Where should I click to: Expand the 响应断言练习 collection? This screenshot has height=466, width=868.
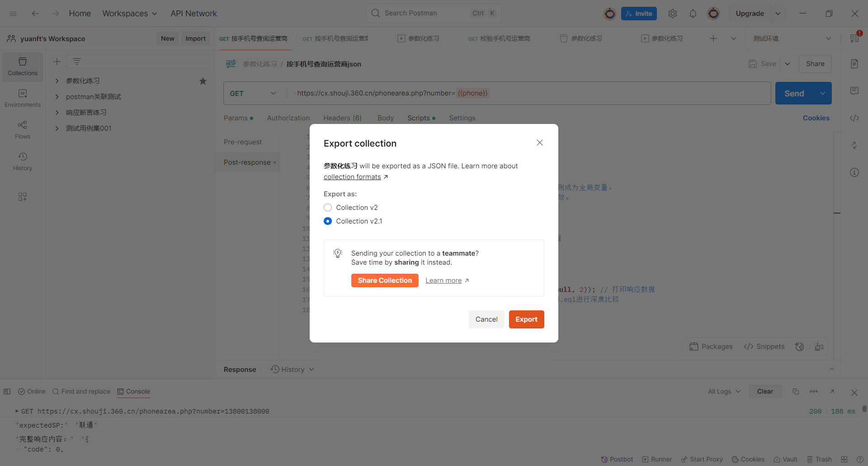(57, 113)
